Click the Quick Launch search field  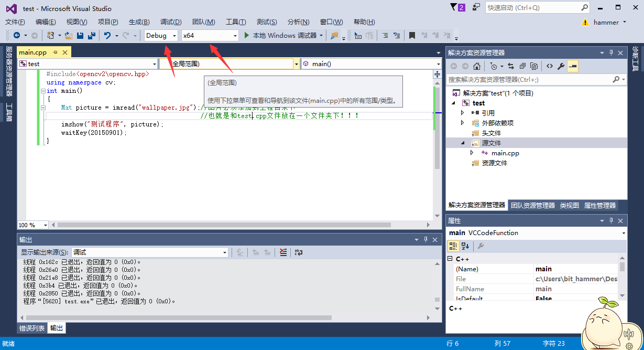point(538,7)
